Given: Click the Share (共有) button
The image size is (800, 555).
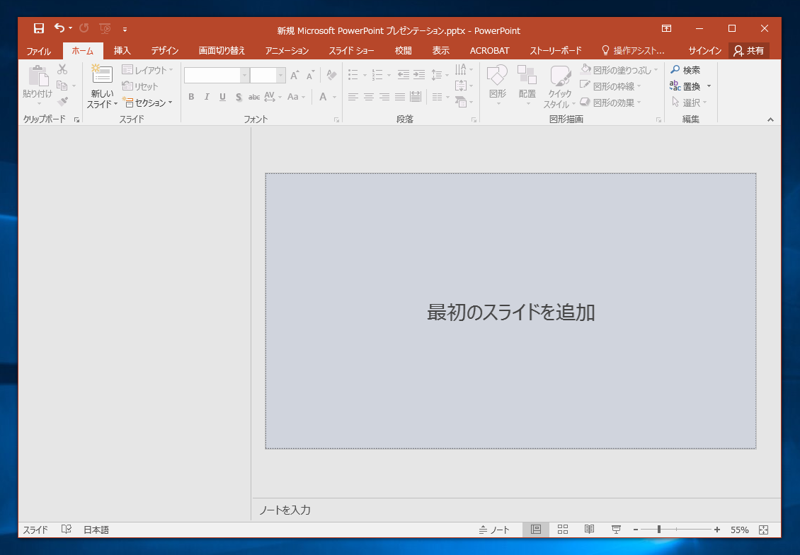Looking at the screenshot, I should click(749, 51).
